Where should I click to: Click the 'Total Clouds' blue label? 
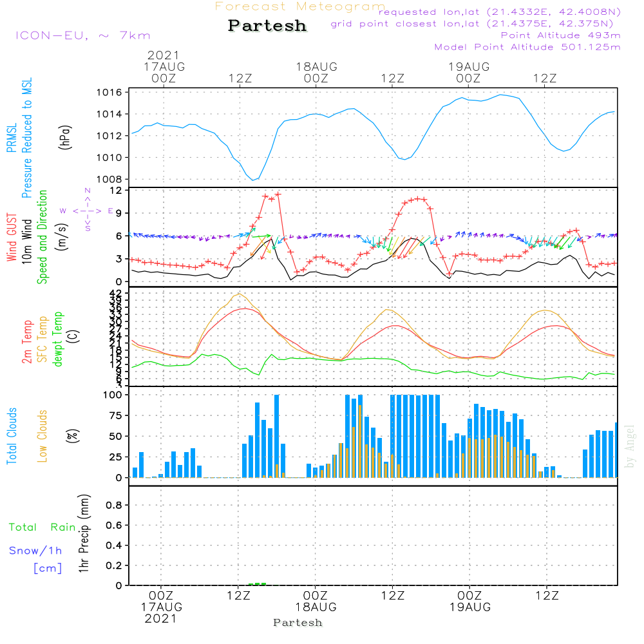[x=12, y=436]
